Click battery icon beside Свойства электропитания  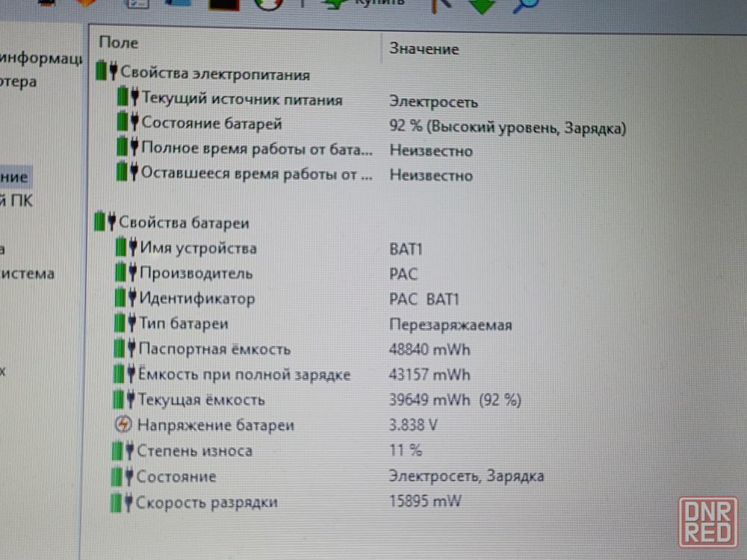click(107, 72)
